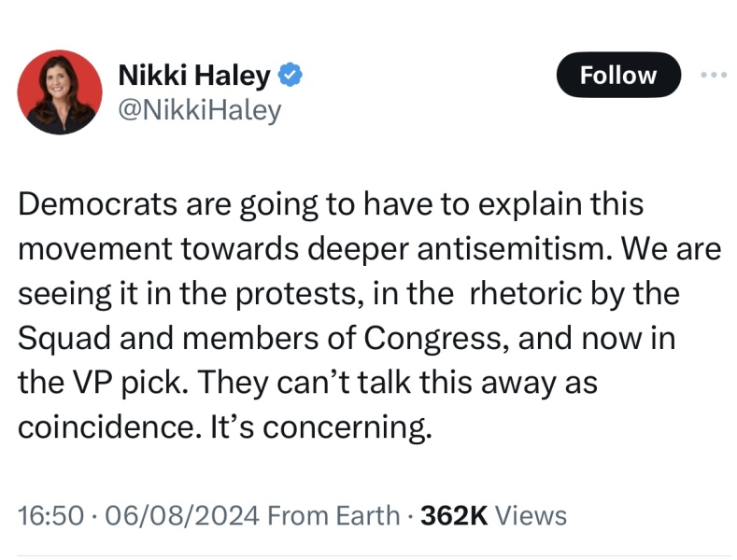The image size is (737, 560).
Task: Open the 362K view count
Action: tap(454, 514)
